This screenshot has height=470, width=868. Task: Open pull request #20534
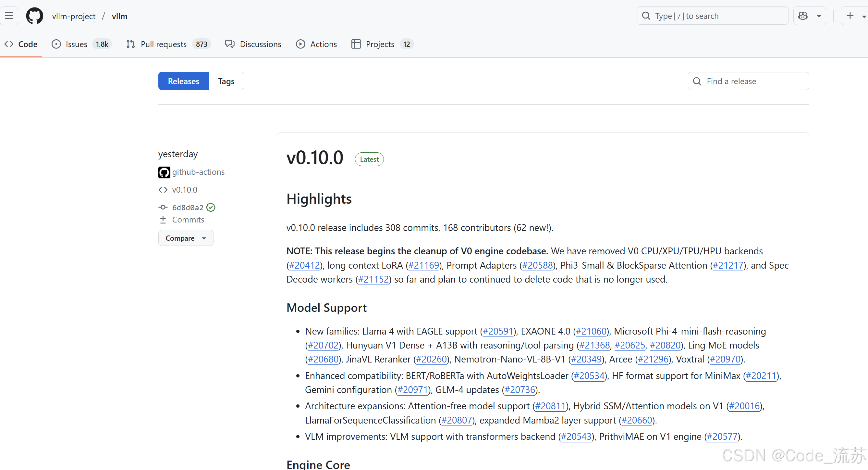click(x=589, y=376)
